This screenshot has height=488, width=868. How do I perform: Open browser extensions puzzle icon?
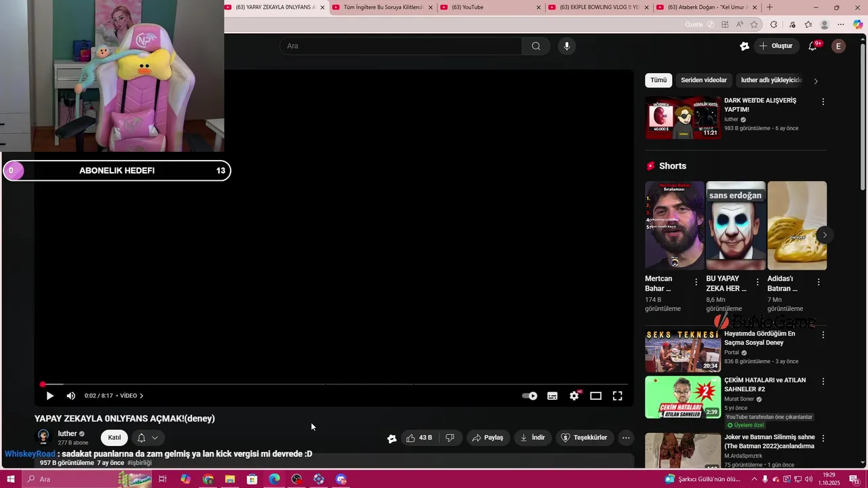(x=774, y=24)
